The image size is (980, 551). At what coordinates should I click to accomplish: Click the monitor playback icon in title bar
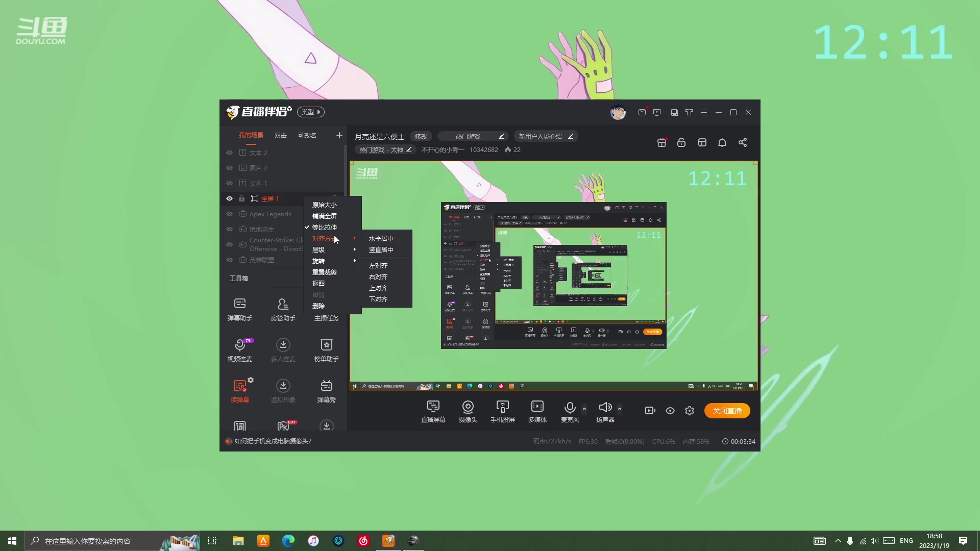(657, 112)
